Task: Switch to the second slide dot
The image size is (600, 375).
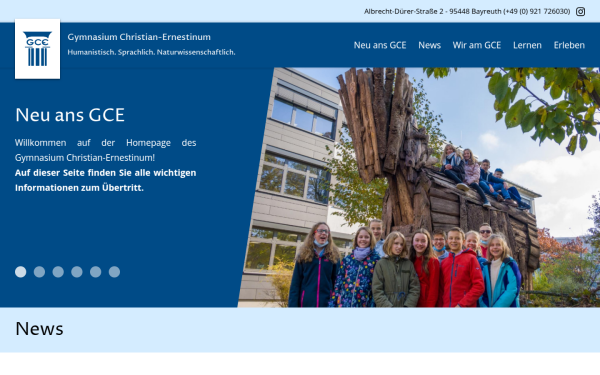Action: [x=39, y=272]
